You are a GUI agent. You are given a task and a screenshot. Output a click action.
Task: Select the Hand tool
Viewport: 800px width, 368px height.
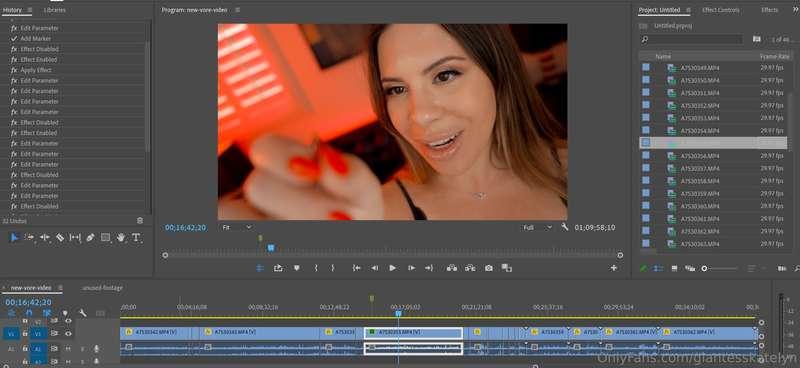click(121, 237)
